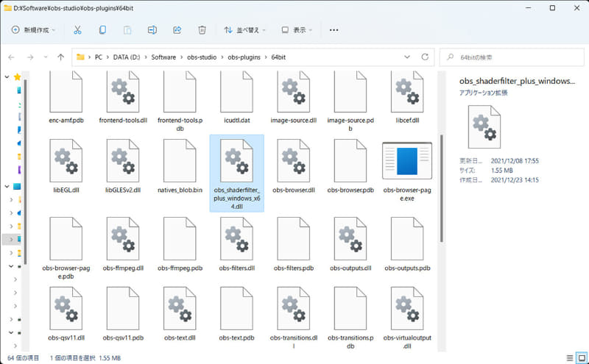Switch to large icons view in status bar
The width and height of the screenshot is (589, 364).
(x=582, y=357)
